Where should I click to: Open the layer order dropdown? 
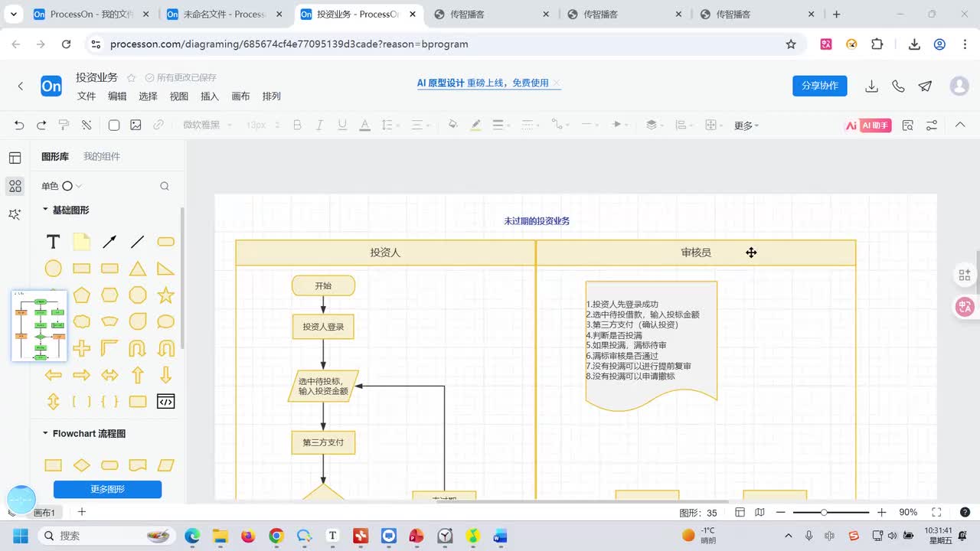coord(655,125)
